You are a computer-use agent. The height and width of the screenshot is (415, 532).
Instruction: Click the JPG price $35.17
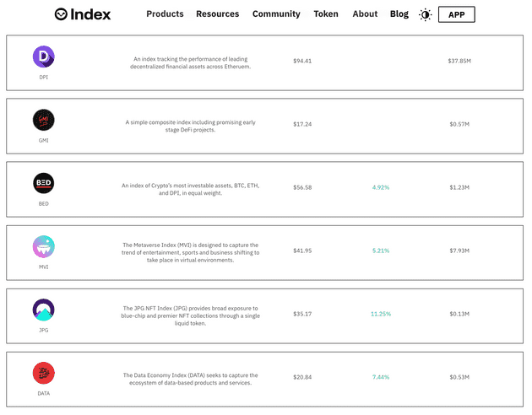coord(302,314)
